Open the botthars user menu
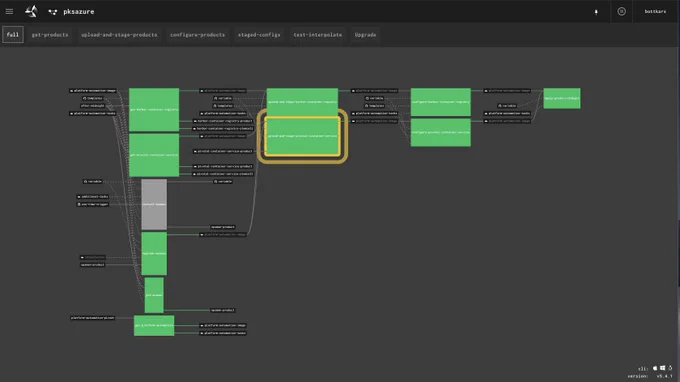This screenshot has height=382, width=680. [x=655, y=12]
